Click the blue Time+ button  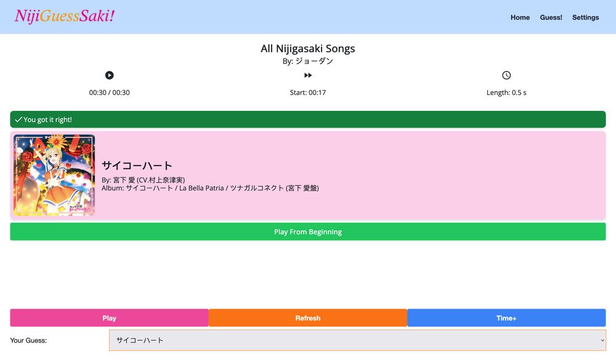pos(506,318)
